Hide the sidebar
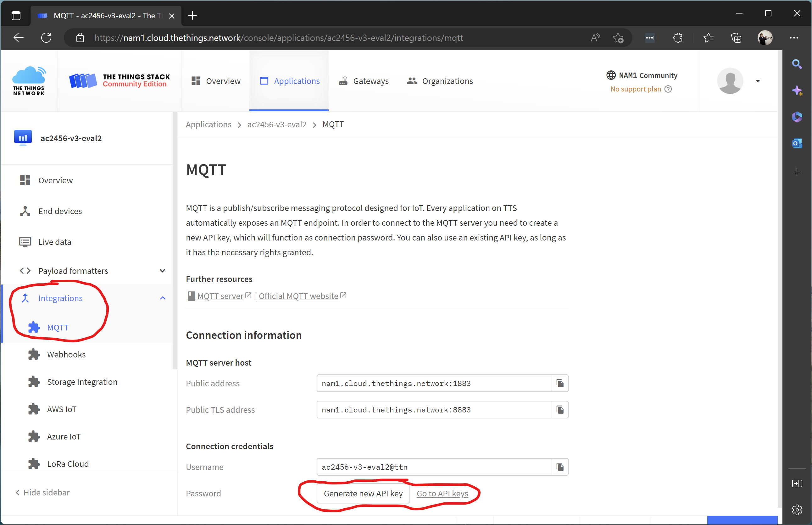Image resolution: width=812 pixels, height=525 pixels. [43, 492]
